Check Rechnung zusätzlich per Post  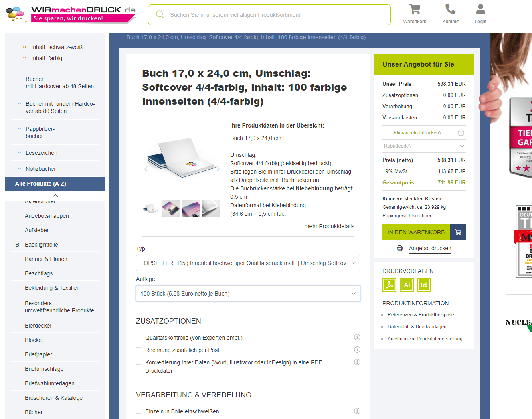[138, 350]
